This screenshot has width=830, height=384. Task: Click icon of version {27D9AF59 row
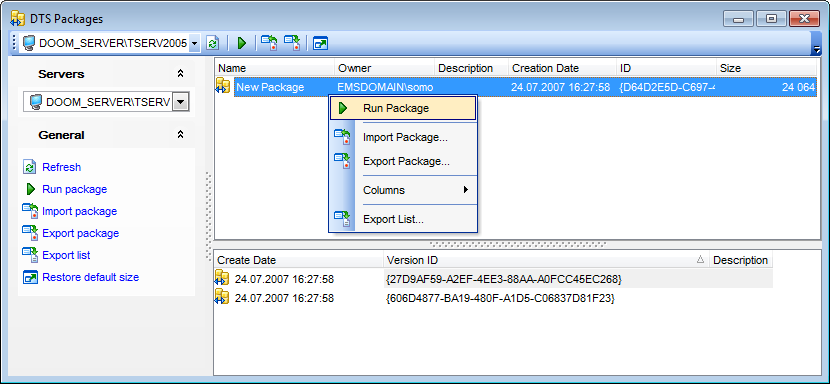[x=222, y=278]
